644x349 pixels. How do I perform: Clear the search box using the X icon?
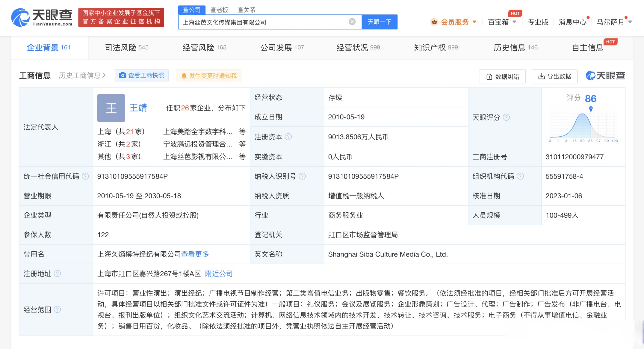coord(352,22)
